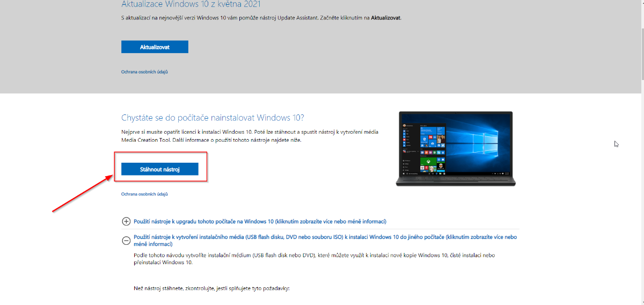Click the plus circle icon beside the upgrade section
Image resolution: width=644 pixels, height=305 pixels.
(126, 221)
